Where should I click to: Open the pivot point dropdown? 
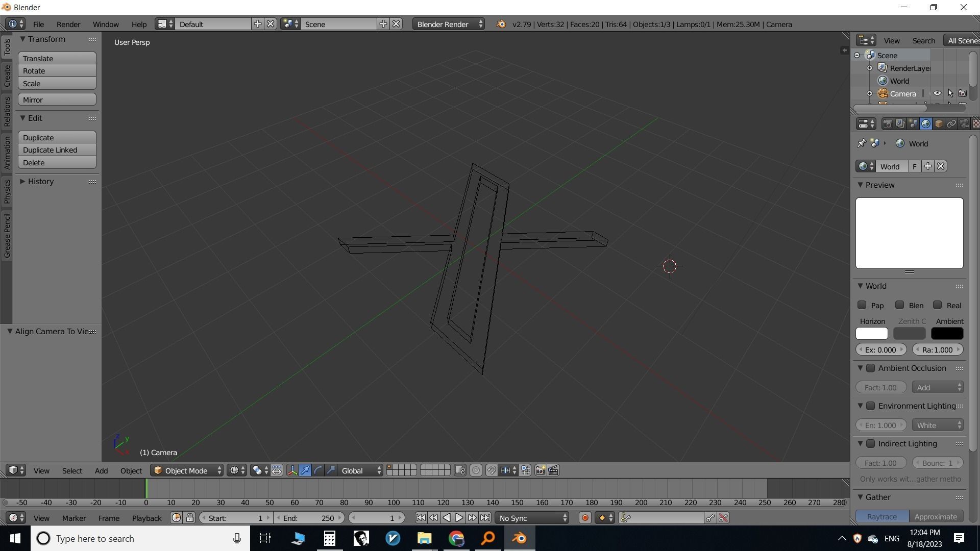260,470
